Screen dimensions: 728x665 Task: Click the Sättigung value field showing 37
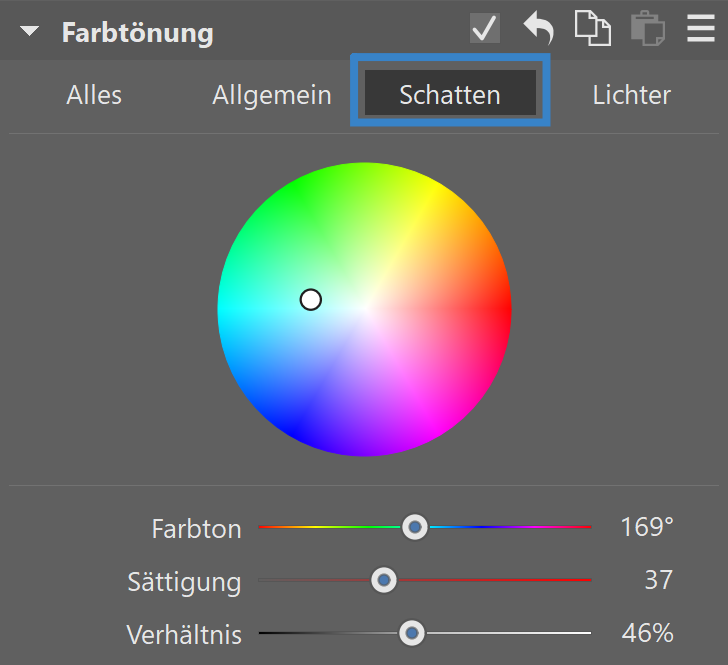658,580
